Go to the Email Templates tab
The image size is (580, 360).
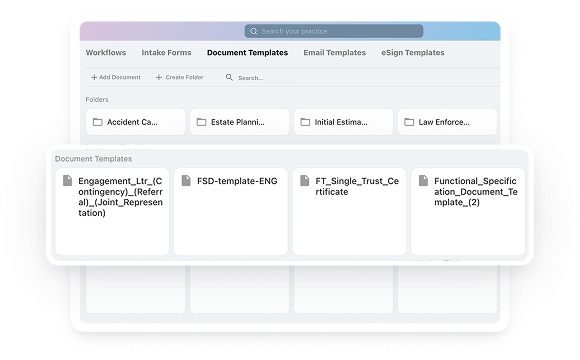pyautogui.click(x=334, y=53)
